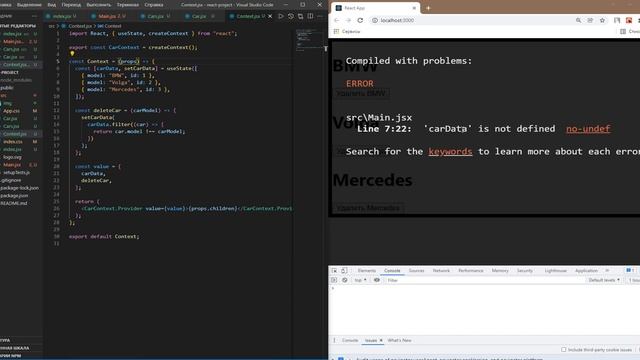This screenshot has height=360, width=640.
Task: Go back in the Chrome browser
Action: (x=336, y=20)
